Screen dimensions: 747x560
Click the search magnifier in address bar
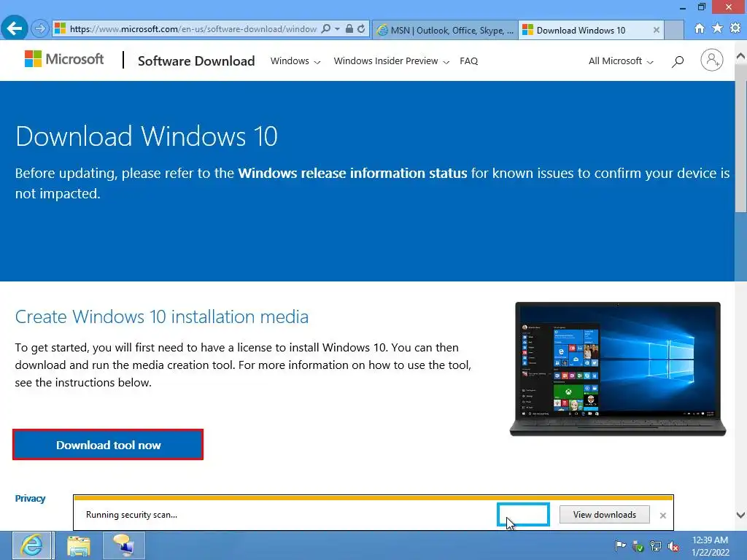tap(326, 29)
